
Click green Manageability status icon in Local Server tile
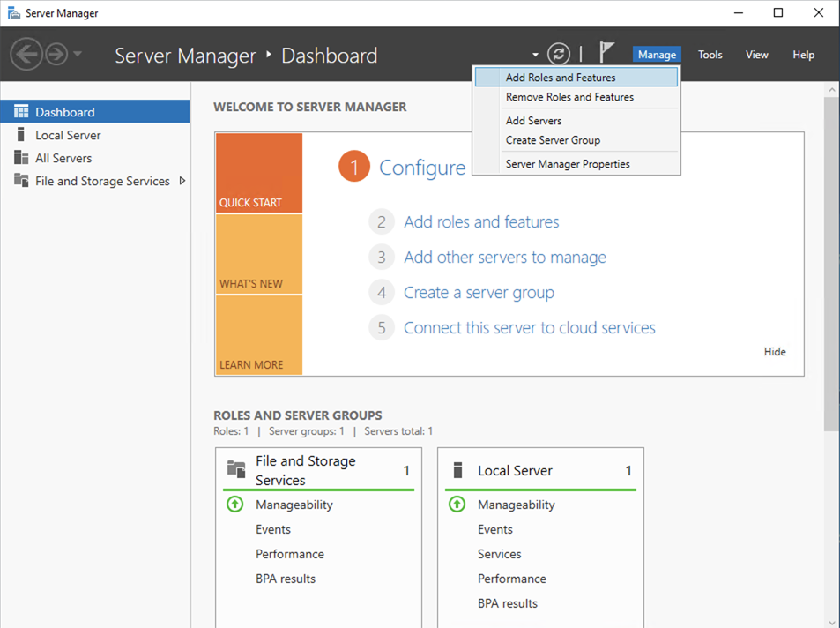(457, 505)
